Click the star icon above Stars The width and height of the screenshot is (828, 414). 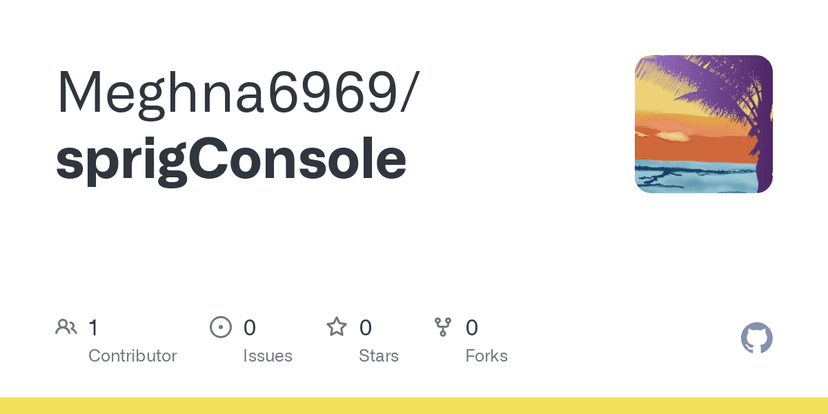(x=337, y=327)
